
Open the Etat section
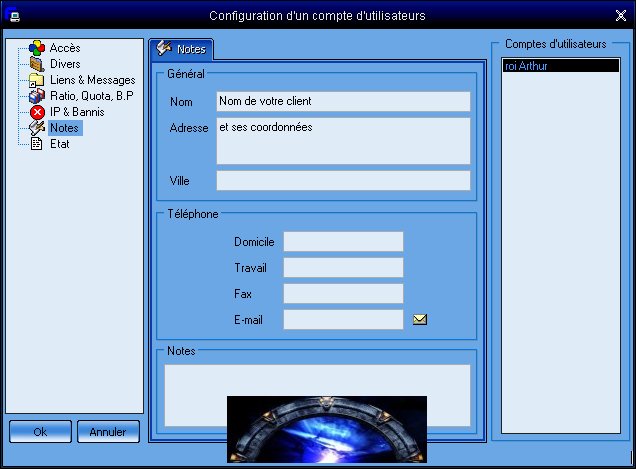point(60,144)
